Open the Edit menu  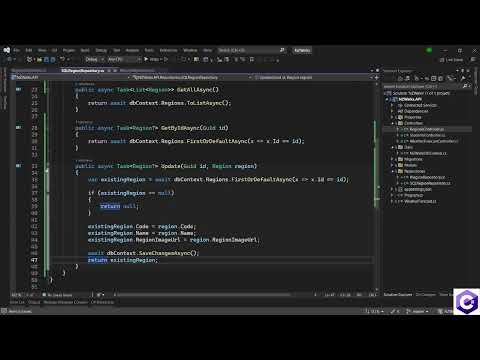pos(29,50)
